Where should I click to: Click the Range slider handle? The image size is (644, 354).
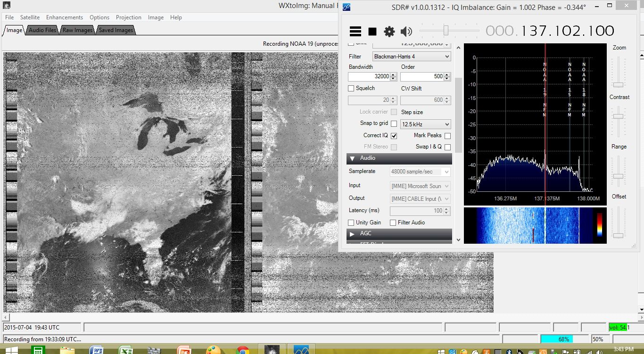click(618, 176)
